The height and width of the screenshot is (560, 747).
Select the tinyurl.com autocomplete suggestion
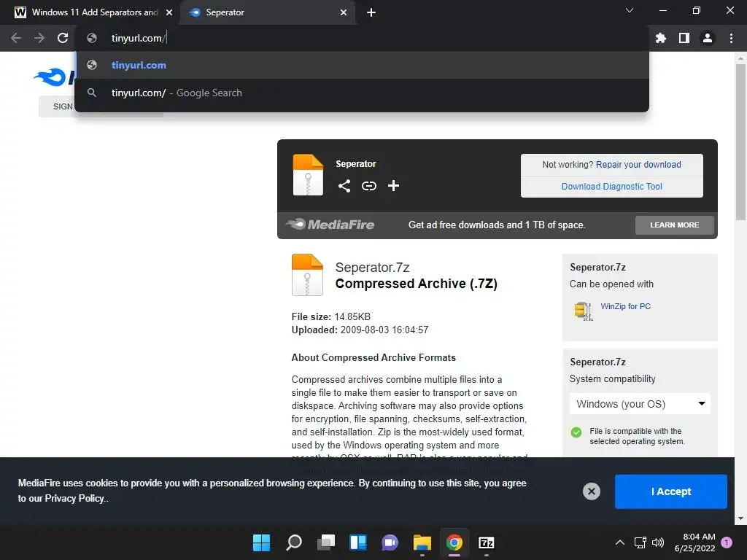[362, 65]
